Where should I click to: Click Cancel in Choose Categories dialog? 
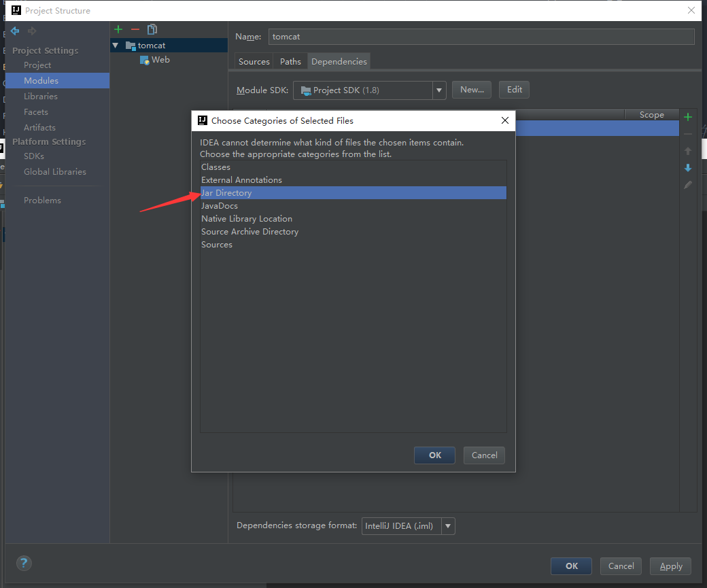[484, 455]
